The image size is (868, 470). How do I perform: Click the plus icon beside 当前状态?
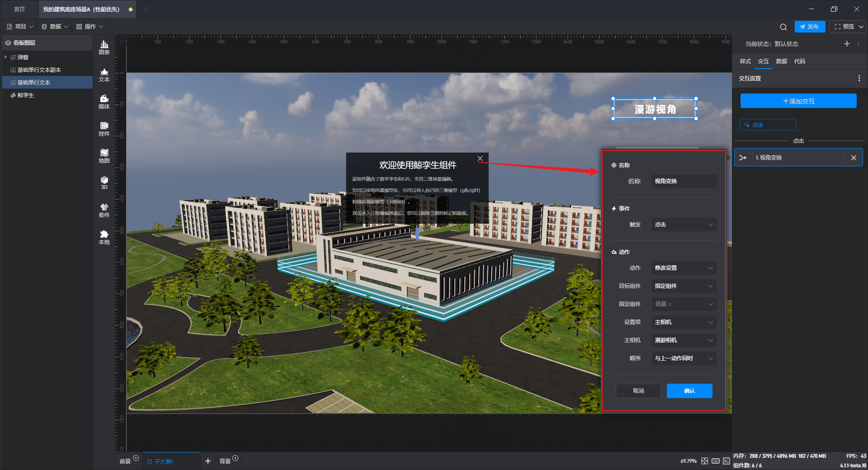(847, 44)
